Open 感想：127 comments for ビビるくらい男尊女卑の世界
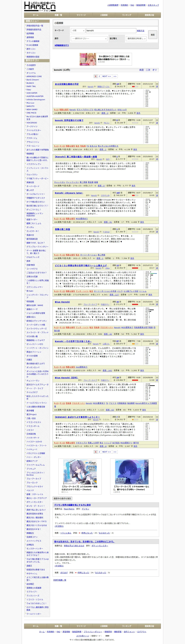 click(114, 294)
